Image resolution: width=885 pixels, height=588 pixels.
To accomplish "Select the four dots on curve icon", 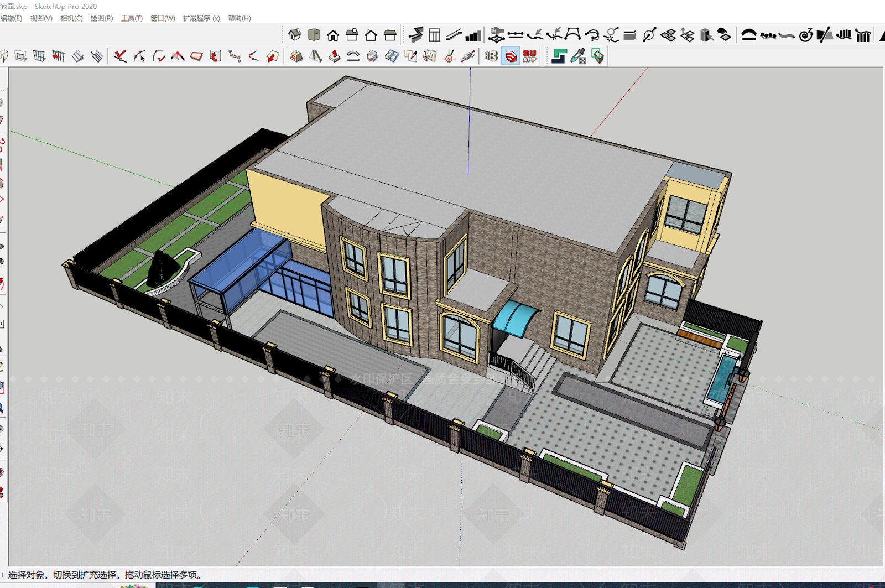I will (x=768, y=35).
